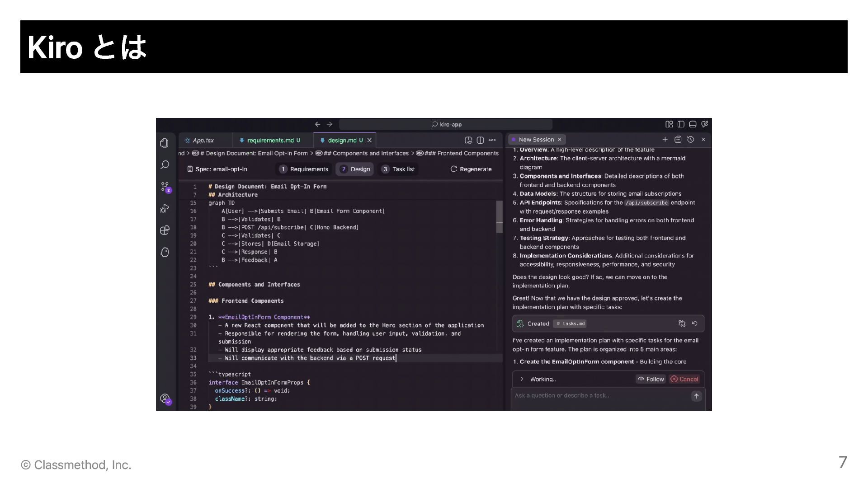Click the 'onSuccess?: () => void;' line
This screenshot has width=868, height=488.
tap(252, 390)
